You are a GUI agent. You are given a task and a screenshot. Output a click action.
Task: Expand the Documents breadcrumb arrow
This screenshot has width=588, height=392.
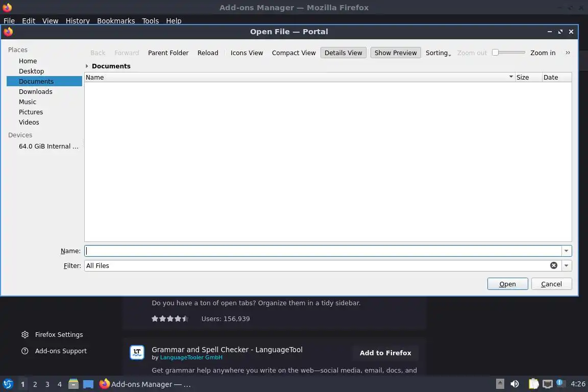click(87, 66)
